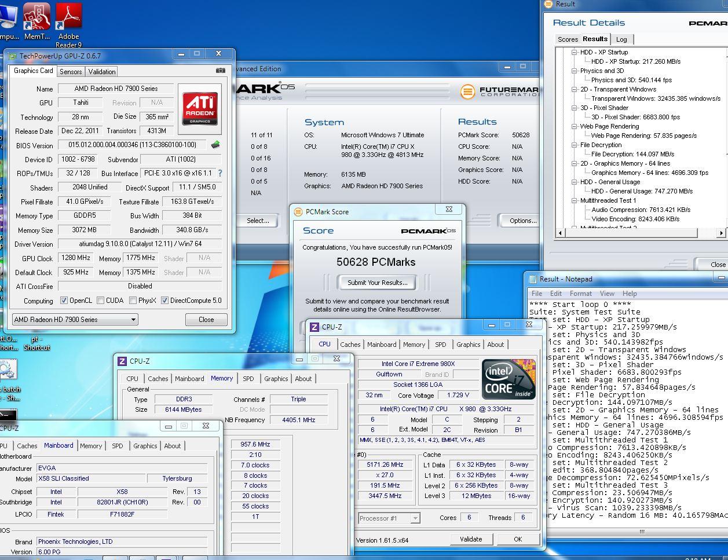Viewport: 728px width, 560px height.
Task: Open the About tab in CPU-Z CPU window
Action: click(495, 345)
